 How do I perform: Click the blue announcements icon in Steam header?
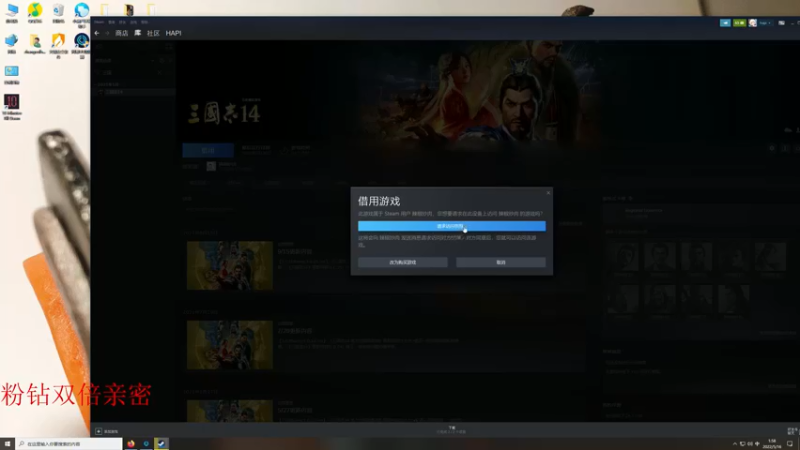pyautogui.click(x=725, y=23)
